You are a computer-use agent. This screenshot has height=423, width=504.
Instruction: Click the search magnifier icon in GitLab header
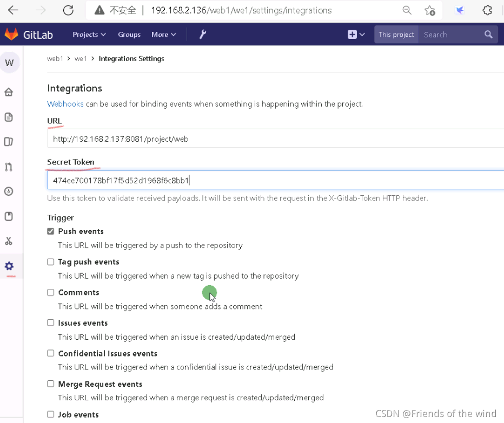point(488,35)
